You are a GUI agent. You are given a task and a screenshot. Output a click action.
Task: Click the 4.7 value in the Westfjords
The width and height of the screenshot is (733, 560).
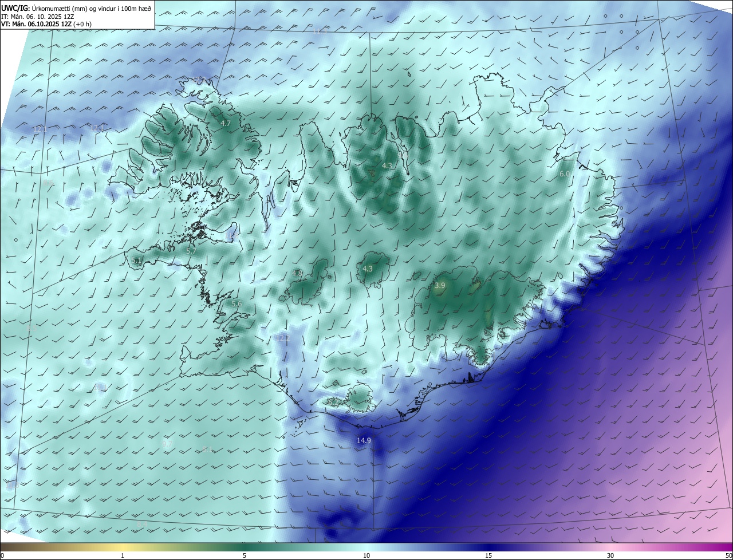(226, 123)
